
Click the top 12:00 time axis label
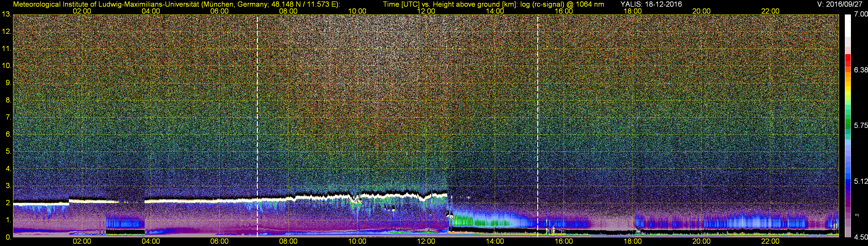(426, 11)
